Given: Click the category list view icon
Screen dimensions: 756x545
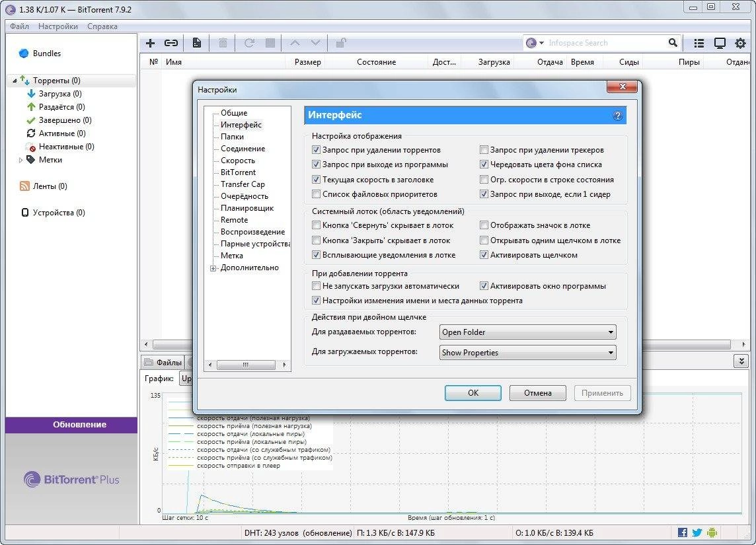Looking at the screenshot, I should pos(699,44).
